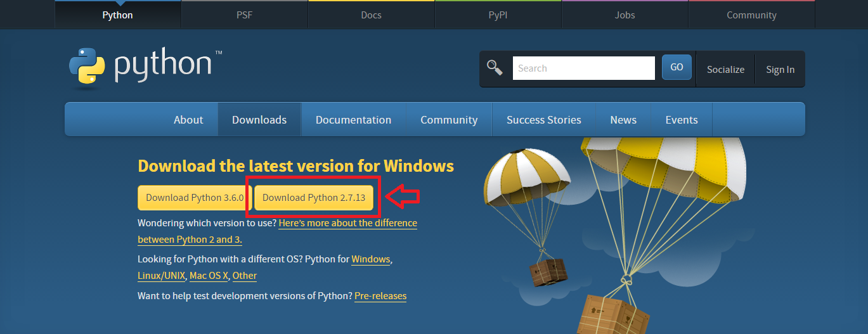Click 'Download the latest version for Windows' heading
The width and height of the screenshot is (868, 334).
click(295, 166)
